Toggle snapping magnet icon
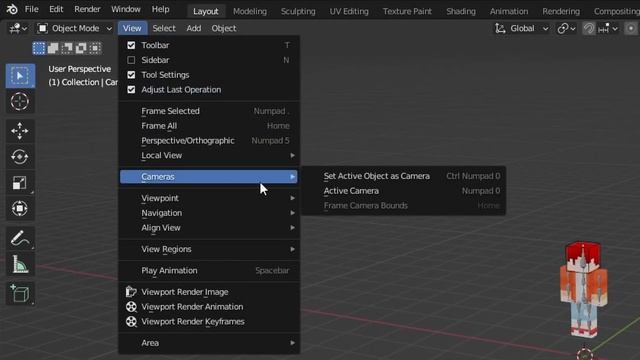Image resolution: width=640 pixels, height=360 pixels. click(x=589, y=28)
